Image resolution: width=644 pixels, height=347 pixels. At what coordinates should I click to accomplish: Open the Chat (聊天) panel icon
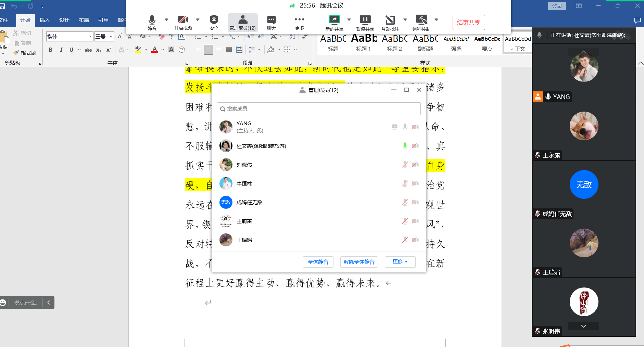coord(271,20)
